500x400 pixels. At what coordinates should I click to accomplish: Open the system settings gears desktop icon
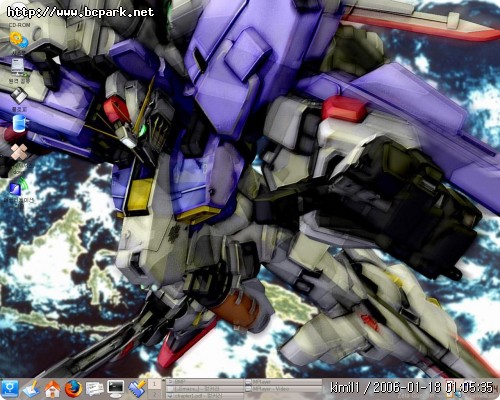tap(19, 40)
